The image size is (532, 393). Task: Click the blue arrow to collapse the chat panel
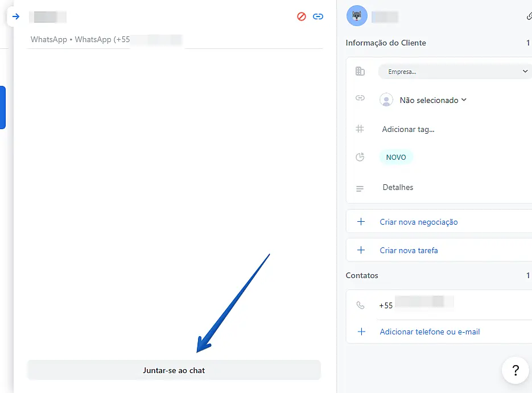tap(16, 16)
